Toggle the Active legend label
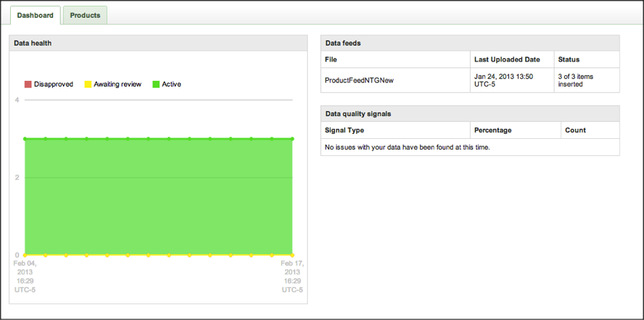 172,84
